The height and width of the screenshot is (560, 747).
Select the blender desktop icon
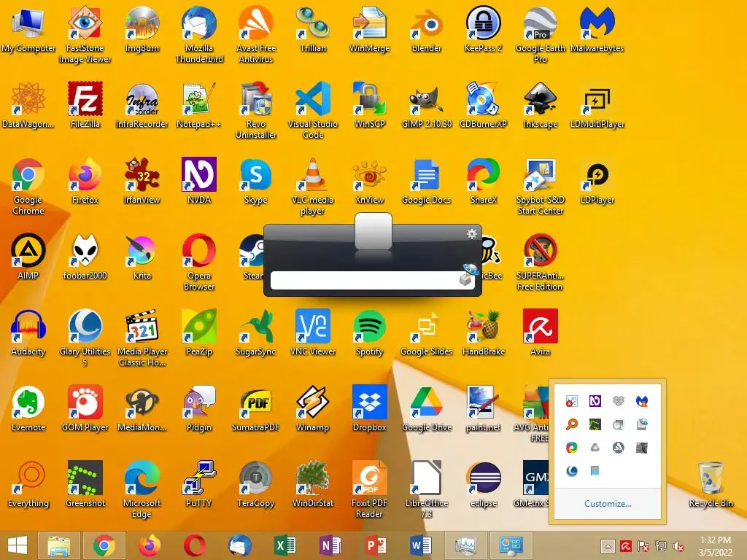coord(426,29)
